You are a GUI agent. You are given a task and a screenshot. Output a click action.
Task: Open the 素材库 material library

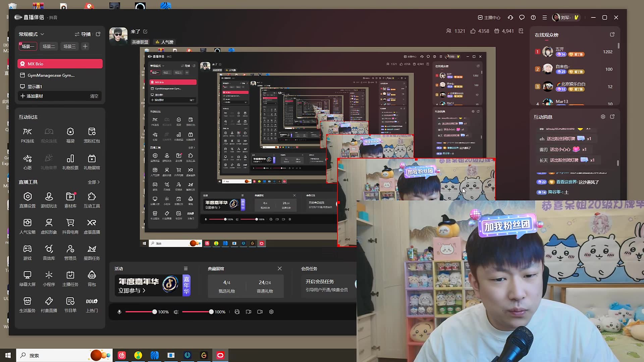click(70, 200)
